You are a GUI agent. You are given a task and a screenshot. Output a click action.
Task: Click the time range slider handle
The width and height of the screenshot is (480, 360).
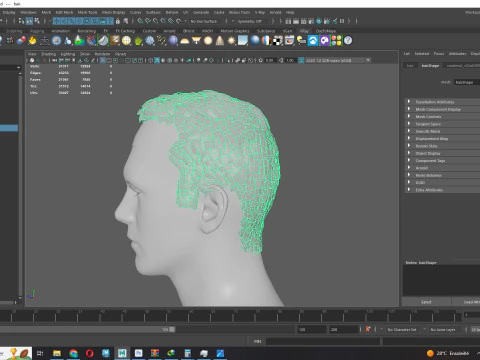(x=172, y=329)
